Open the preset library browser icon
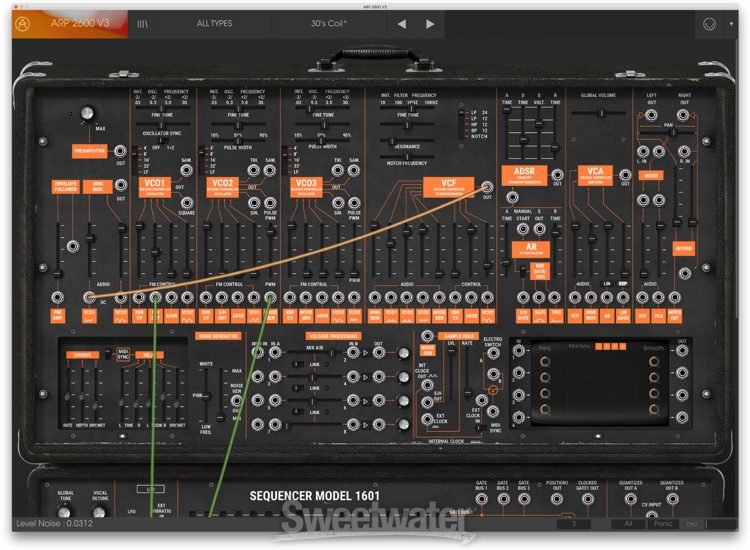750x550 pixels. [x=142, y=23]
